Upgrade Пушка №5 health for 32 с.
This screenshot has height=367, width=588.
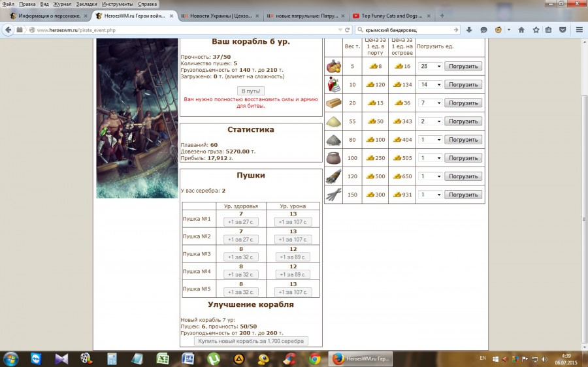pos(240,292)
